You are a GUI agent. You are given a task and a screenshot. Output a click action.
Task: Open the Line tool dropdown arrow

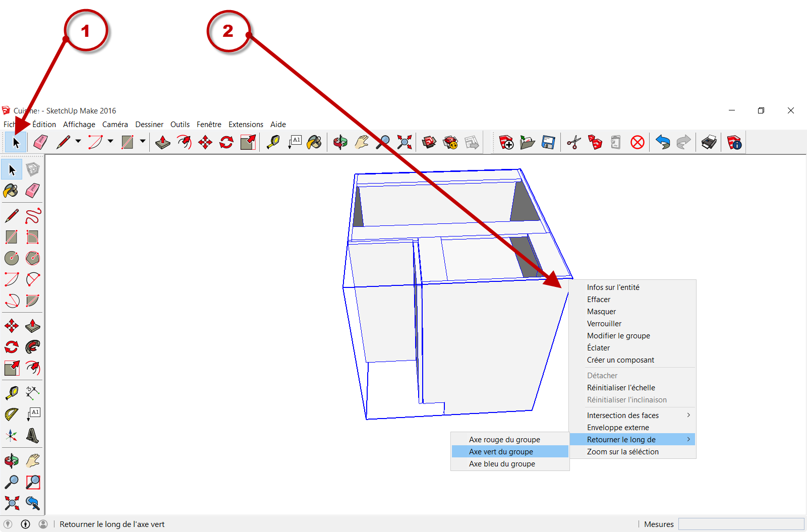coord(78,142)
